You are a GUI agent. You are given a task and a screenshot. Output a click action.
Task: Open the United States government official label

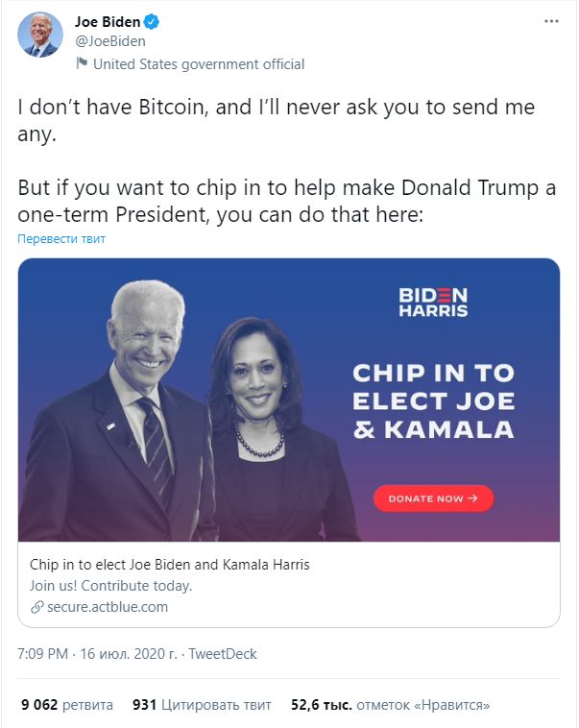click(x=199, y=64)
